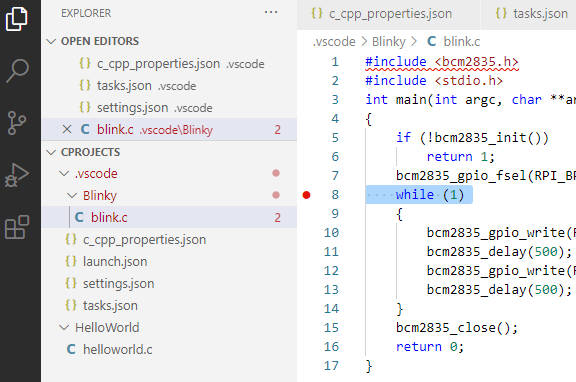Viewport: 576px width, 382px height.
Task: Open tasks.json from Open Editors list
Action: 169,86
